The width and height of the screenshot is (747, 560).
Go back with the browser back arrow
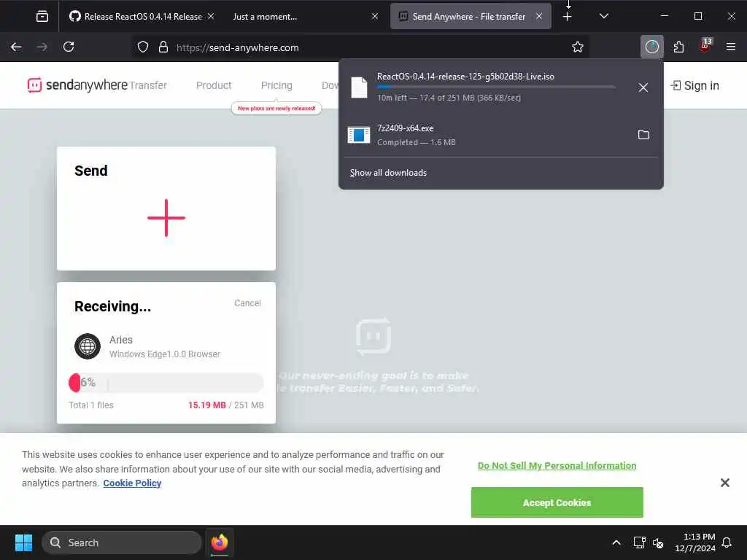click(x=16, y=47)
